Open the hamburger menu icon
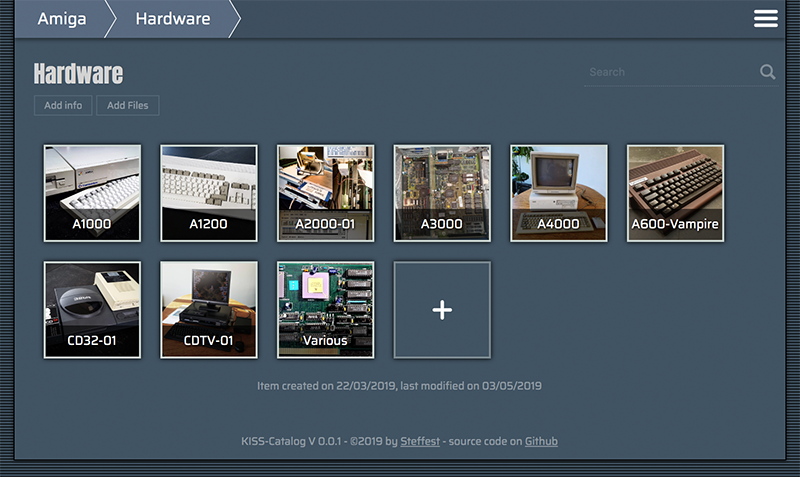Screen dimensions: 800x477 (766, 19)
